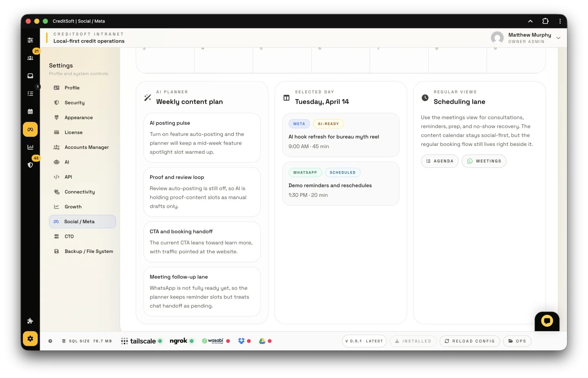Open the Connectivity settings section
Screen dimensions: 588x378
[x=79, y=192]
